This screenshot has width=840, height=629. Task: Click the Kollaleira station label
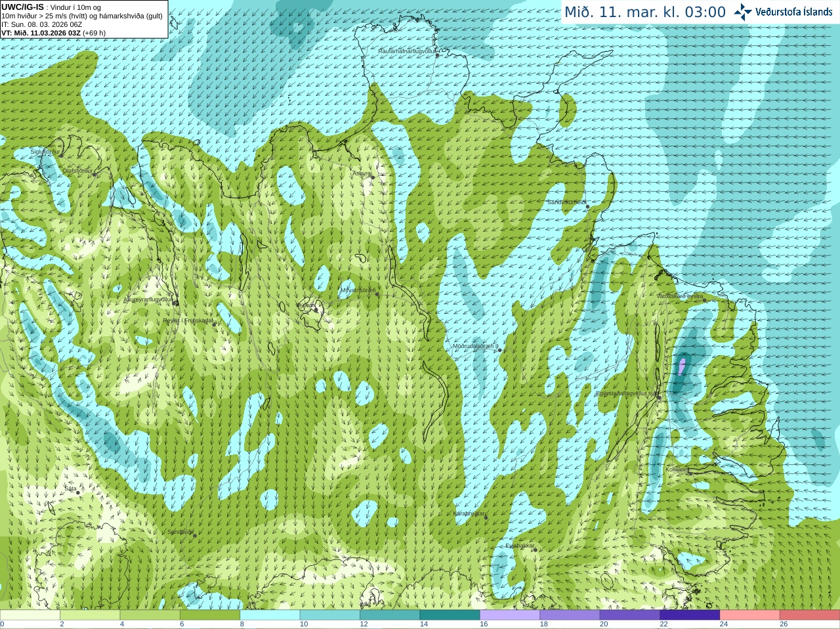(677, 469)
